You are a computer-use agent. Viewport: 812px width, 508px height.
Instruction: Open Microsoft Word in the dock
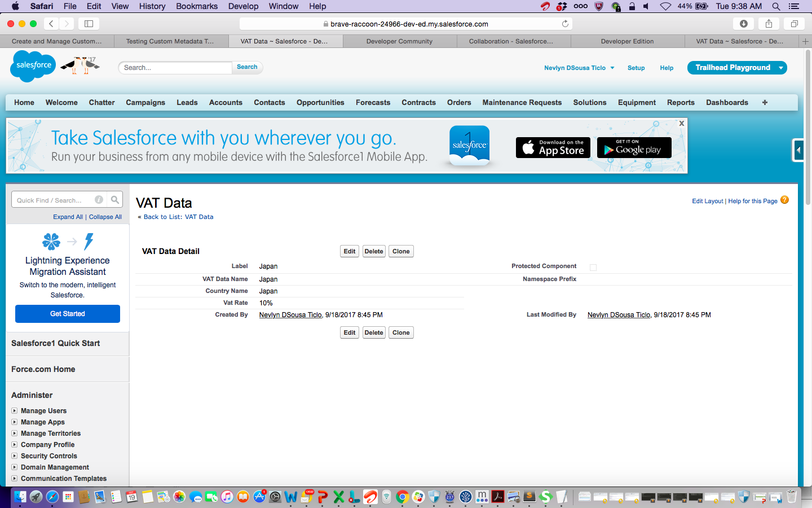(x=291, y=497)
